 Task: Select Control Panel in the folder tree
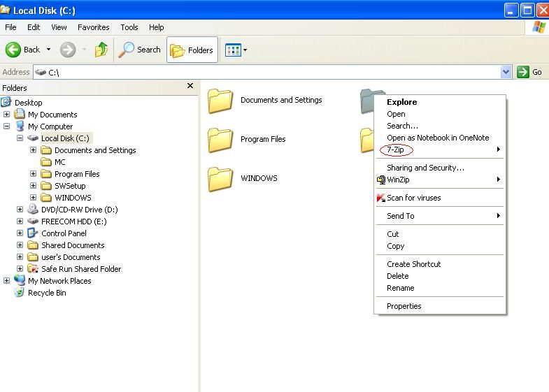point(64,233)
